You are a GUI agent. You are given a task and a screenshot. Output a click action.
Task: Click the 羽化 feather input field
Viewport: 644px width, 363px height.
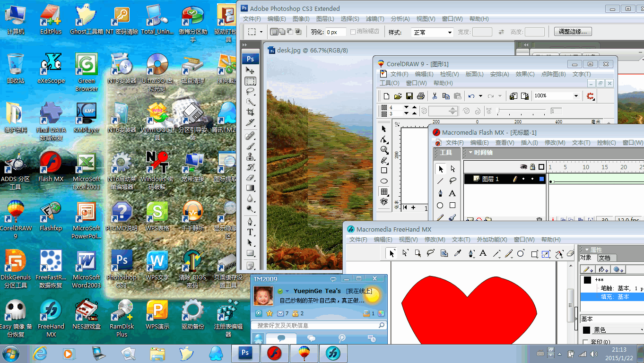pyautogui.click(x=335, y=32)
